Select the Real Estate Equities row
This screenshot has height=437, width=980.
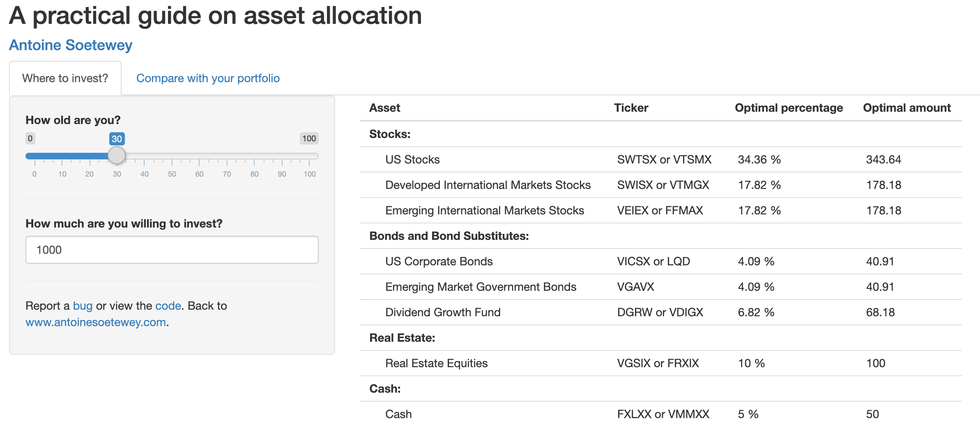[x=661, y=363]
